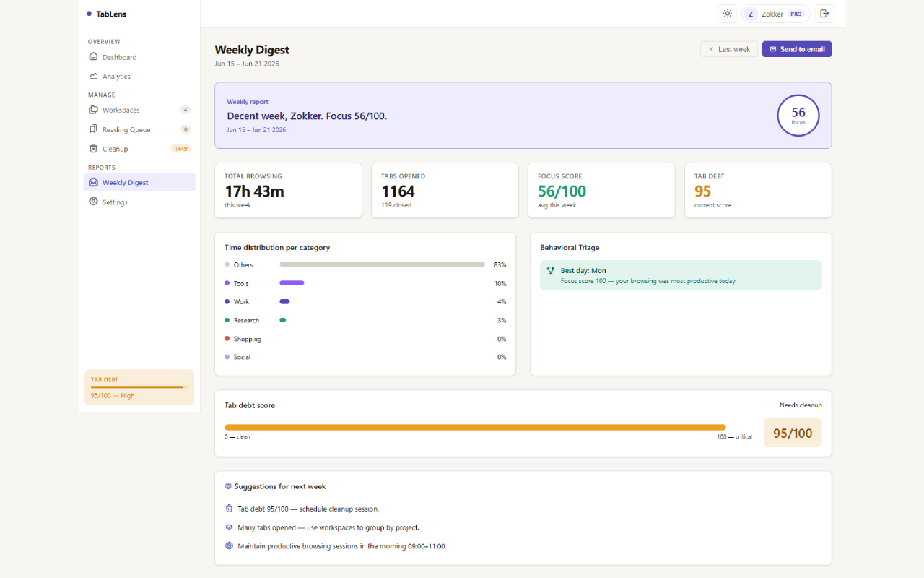
Task: Go back to Last week
Action: (729, 49)
